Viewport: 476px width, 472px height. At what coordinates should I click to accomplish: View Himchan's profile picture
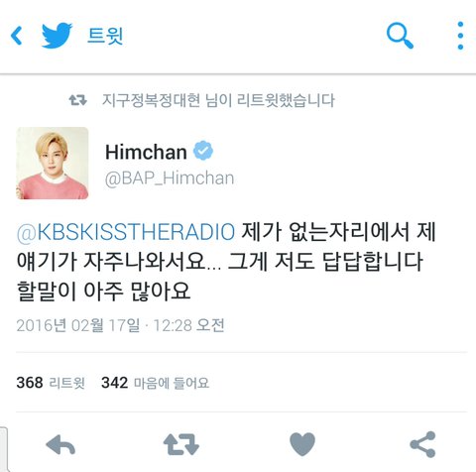[x=53, y=164]
